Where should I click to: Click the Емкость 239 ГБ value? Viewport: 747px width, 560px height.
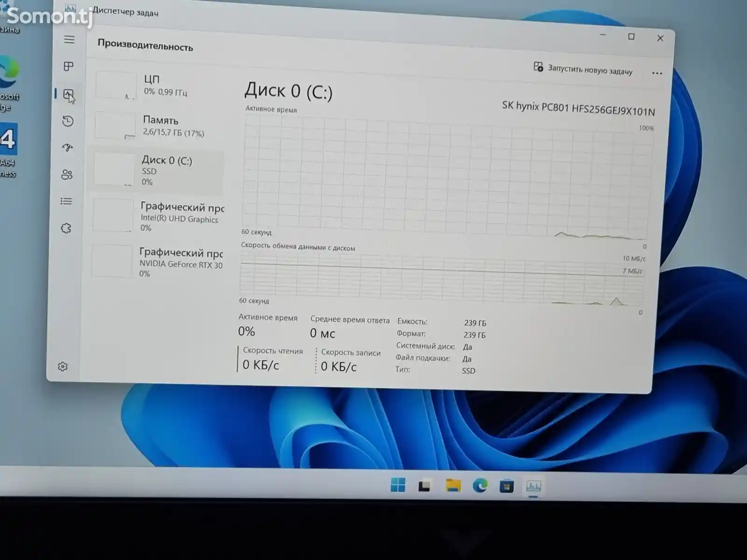pos(475,323)
